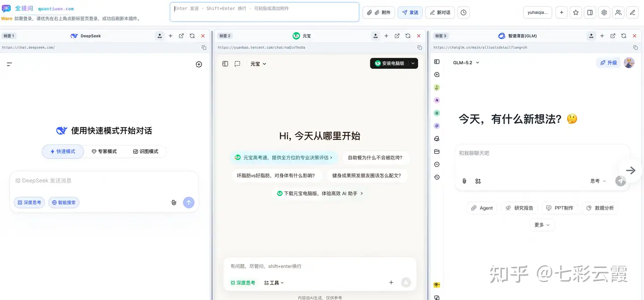Open GLM-5.2 model selector
The height and width of the screenshot is (300, 644).
coord(466,63)
